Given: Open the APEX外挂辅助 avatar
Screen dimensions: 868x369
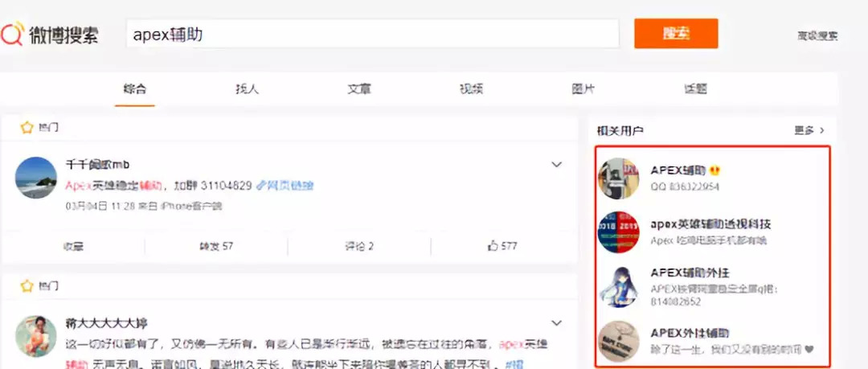Looking at the screenshot, I should click(x=619, y=342).
